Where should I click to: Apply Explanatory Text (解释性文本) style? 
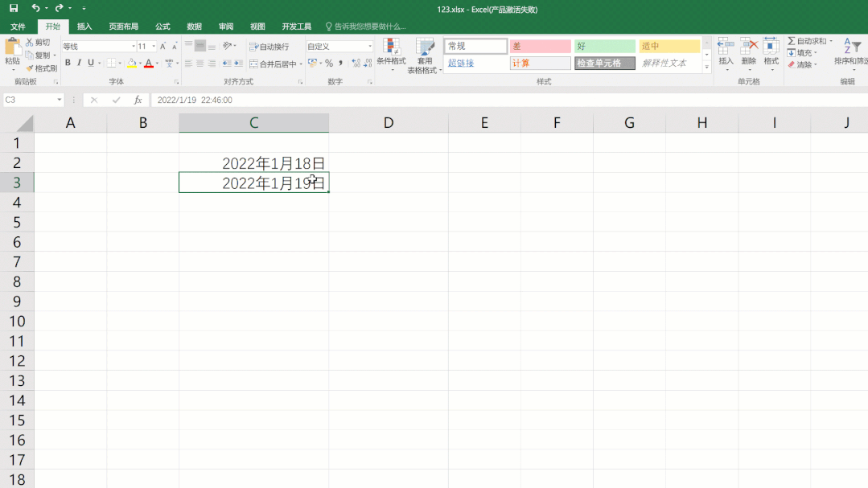coord(669,63)
